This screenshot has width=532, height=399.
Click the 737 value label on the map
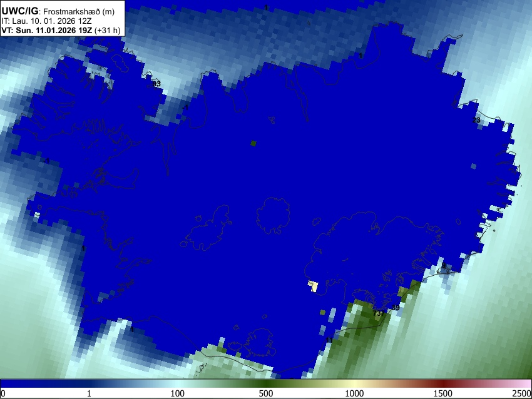379,313
